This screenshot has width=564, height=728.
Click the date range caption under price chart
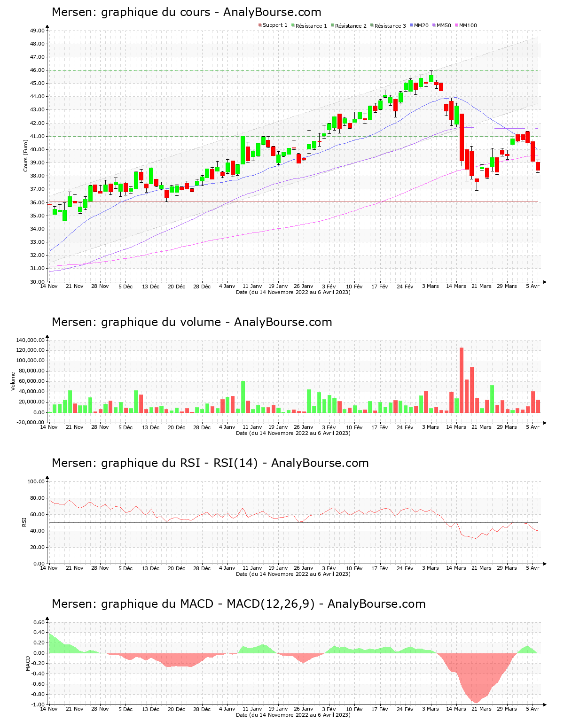coord(293,292)
